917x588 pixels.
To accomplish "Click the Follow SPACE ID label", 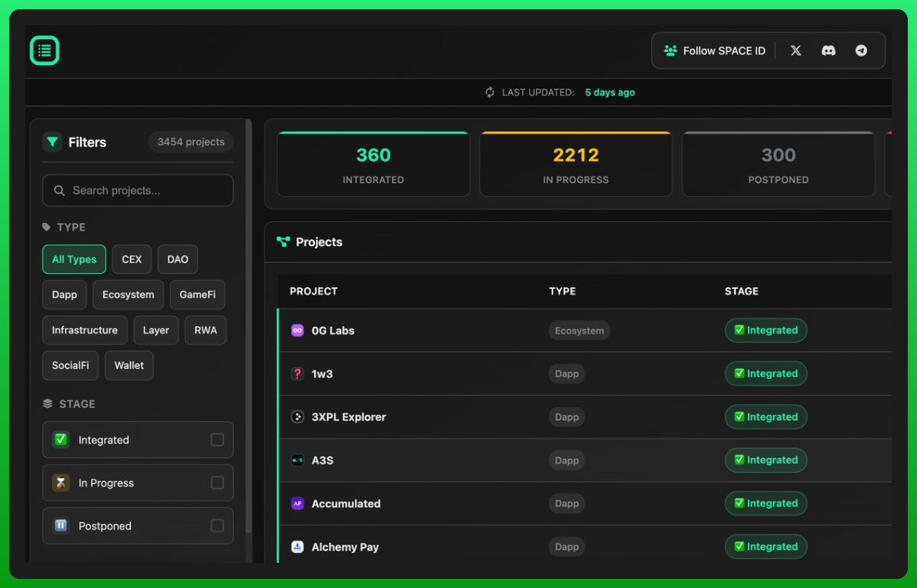I will point(724,50).
